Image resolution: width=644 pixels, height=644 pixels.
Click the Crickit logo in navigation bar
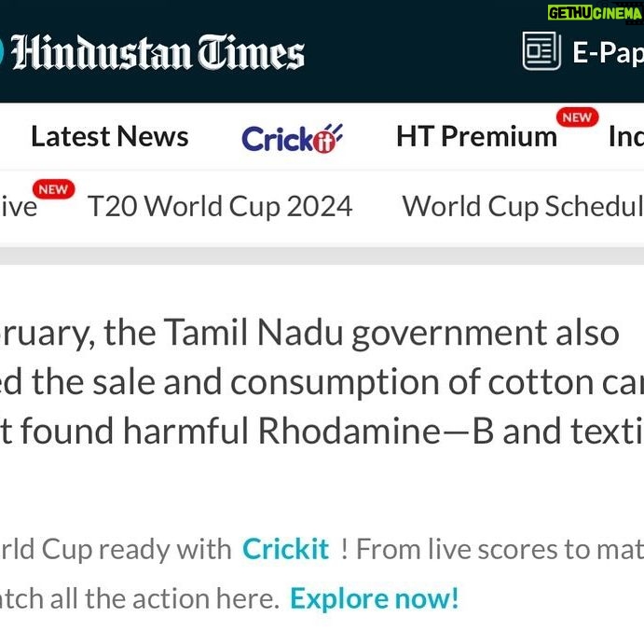point(292,138)
